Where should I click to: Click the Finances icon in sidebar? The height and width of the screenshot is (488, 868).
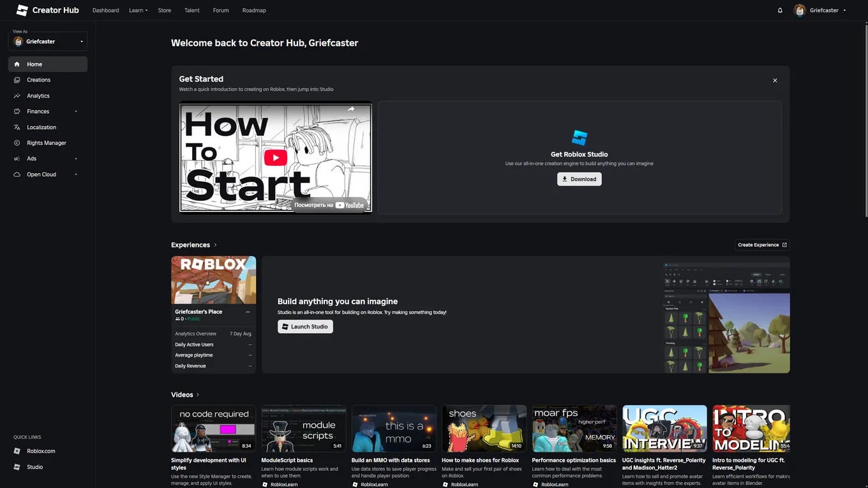[x=17, y=112]
